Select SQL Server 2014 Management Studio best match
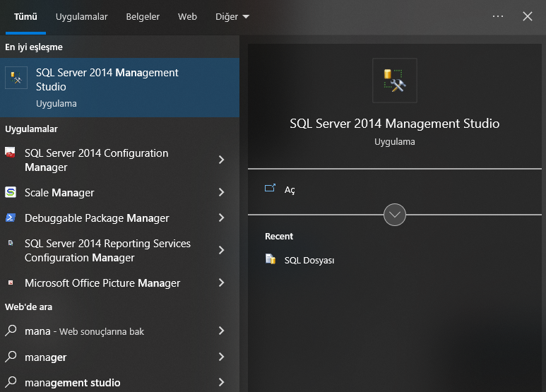Viewport: 546px width, 392px height. [119, 88]
